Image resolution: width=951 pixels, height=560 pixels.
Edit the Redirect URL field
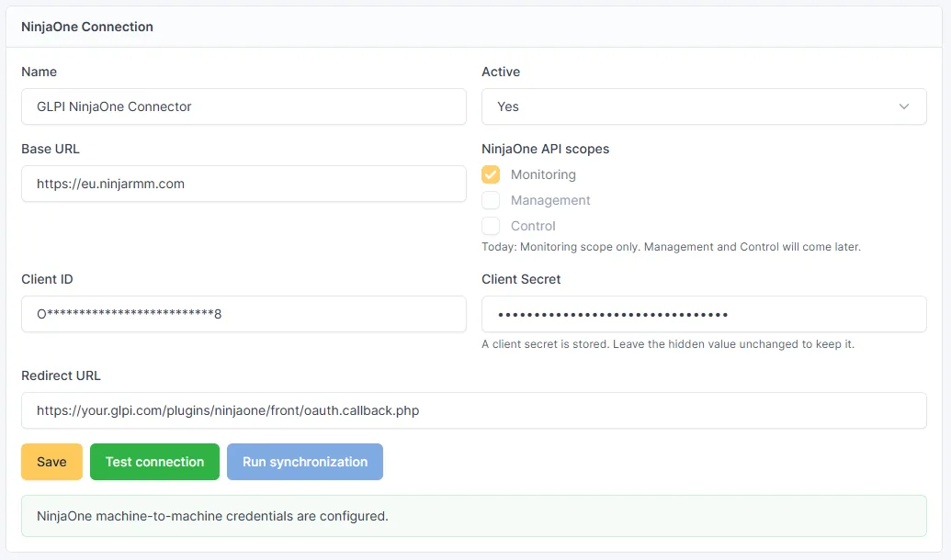click(474, 410)
